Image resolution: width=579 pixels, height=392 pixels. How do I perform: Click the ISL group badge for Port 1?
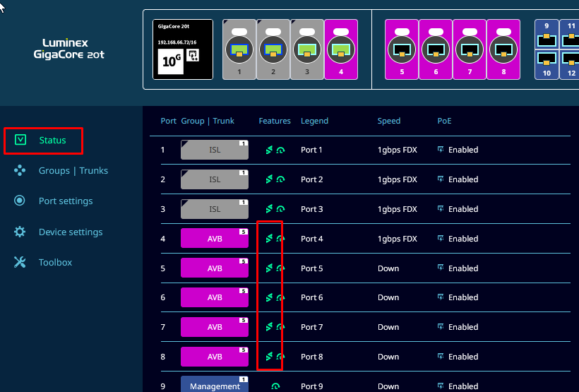(x=215, y=150)
